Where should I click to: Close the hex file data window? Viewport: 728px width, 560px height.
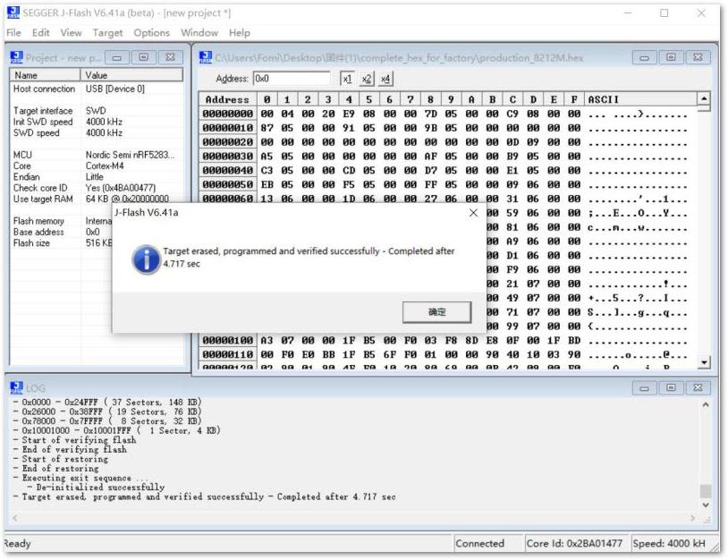click(698, 57)
